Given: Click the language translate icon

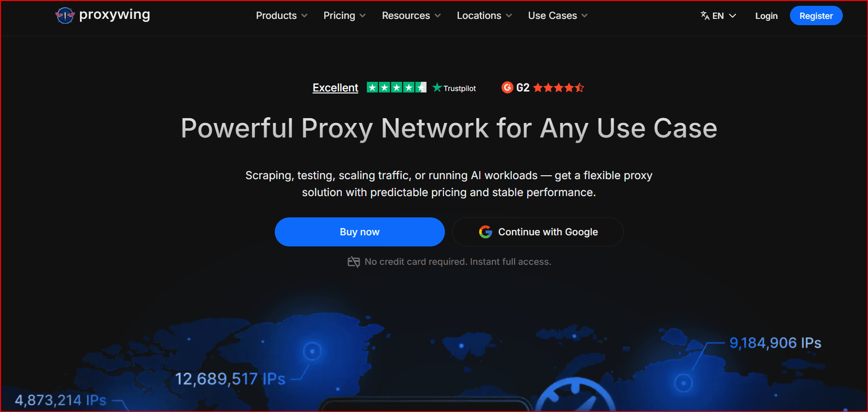Looking at the screenshot, I should (x=705, y=15).
